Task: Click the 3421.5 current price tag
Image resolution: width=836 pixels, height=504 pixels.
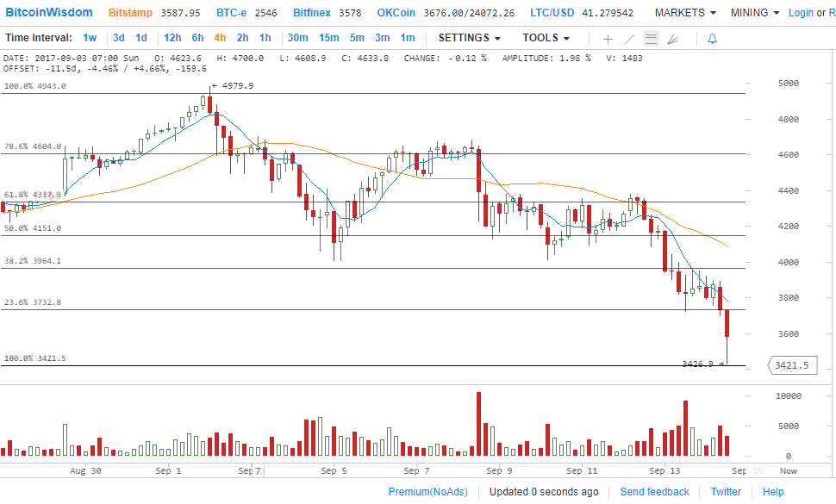Action: 791,365
